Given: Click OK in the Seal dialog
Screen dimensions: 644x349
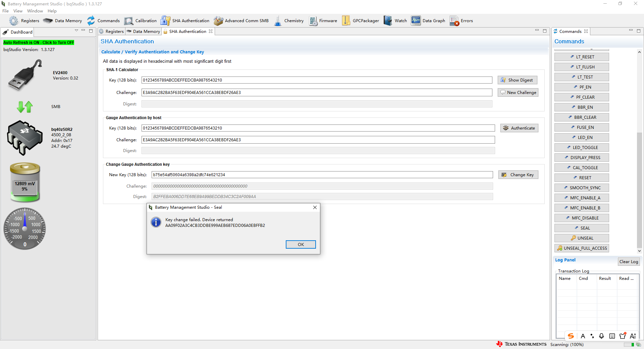Looking at the screenshot, I should point(301,244).
